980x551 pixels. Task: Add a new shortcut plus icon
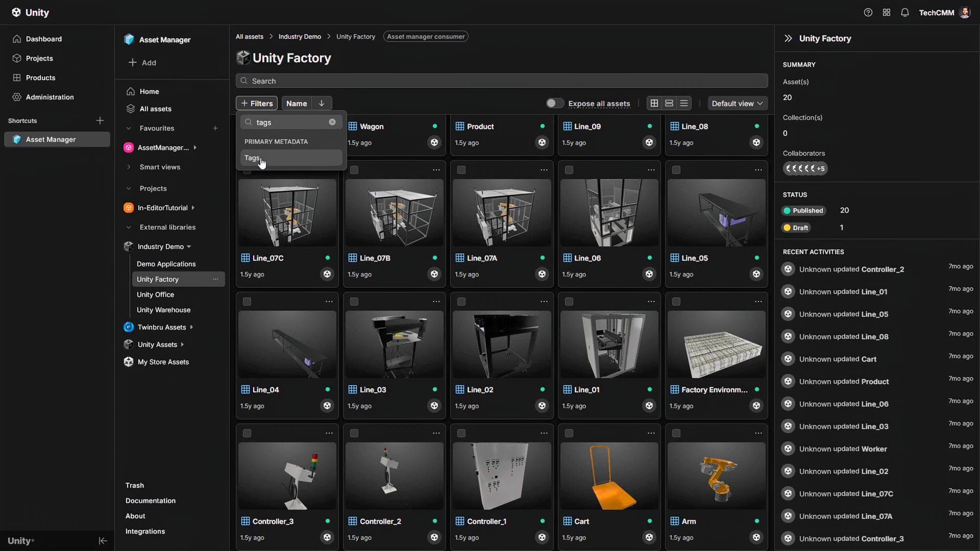coord(100,120)
